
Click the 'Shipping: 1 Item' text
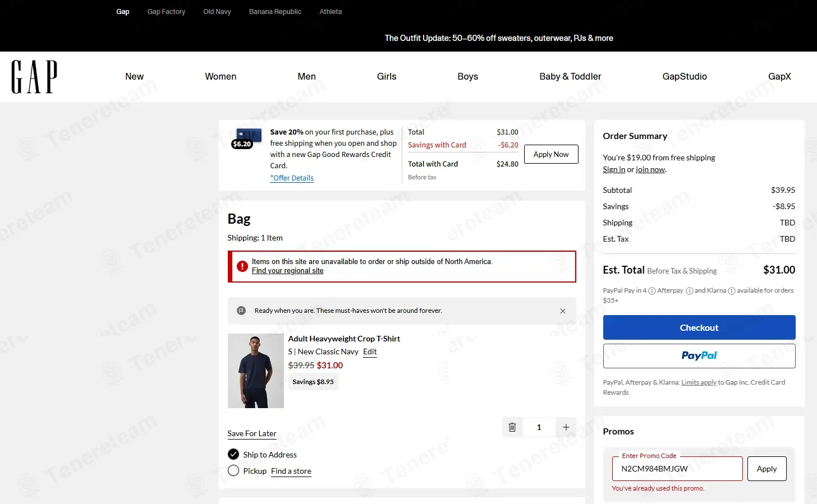255,238
